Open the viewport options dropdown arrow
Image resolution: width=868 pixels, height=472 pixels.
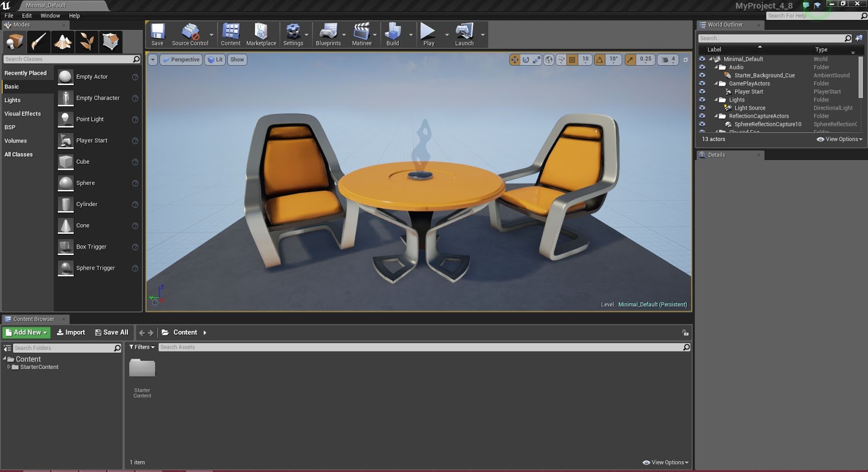[153, 60]
